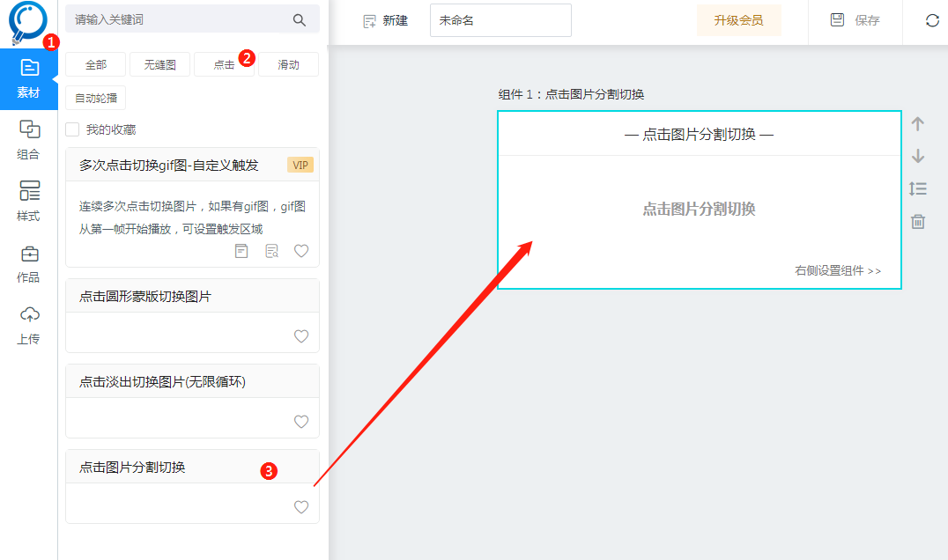
Task: Move component up with the up arrow
Action: click(918, 124)
